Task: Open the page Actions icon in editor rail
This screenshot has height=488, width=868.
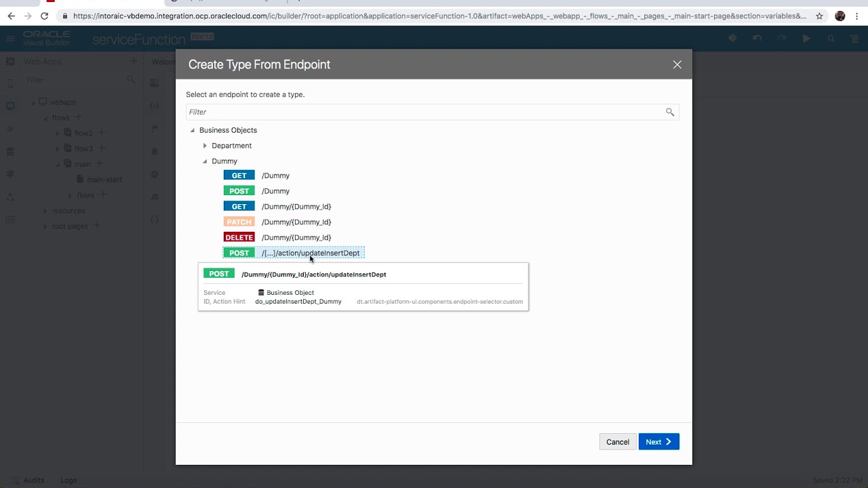Action: coord(155,129)
